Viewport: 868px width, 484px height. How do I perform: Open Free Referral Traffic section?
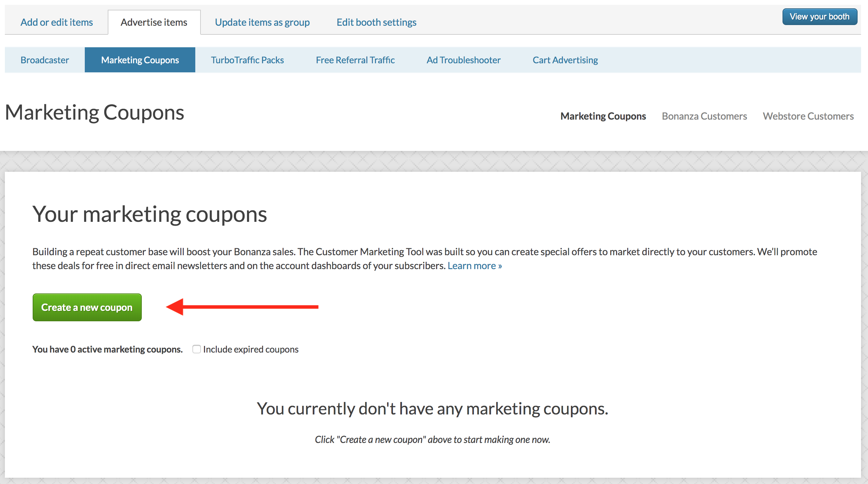click(x=355, y=60)
